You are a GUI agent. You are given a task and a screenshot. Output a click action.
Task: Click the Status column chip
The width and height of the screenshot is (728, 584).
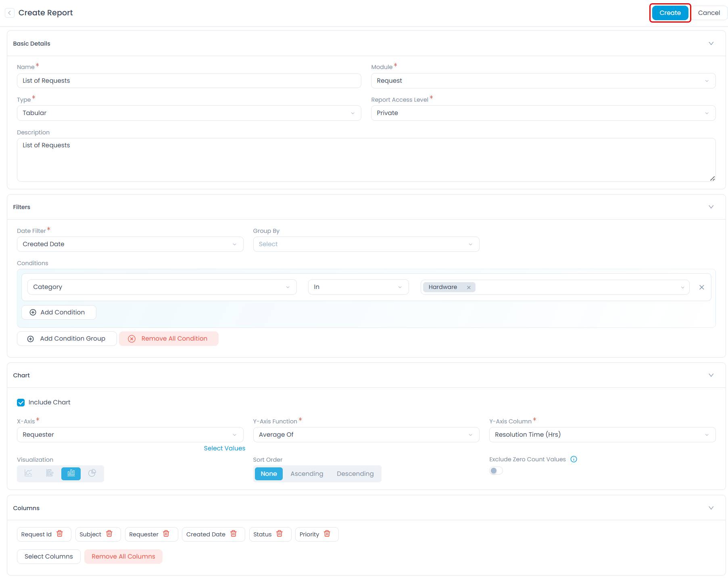click(x=270, y=534)
